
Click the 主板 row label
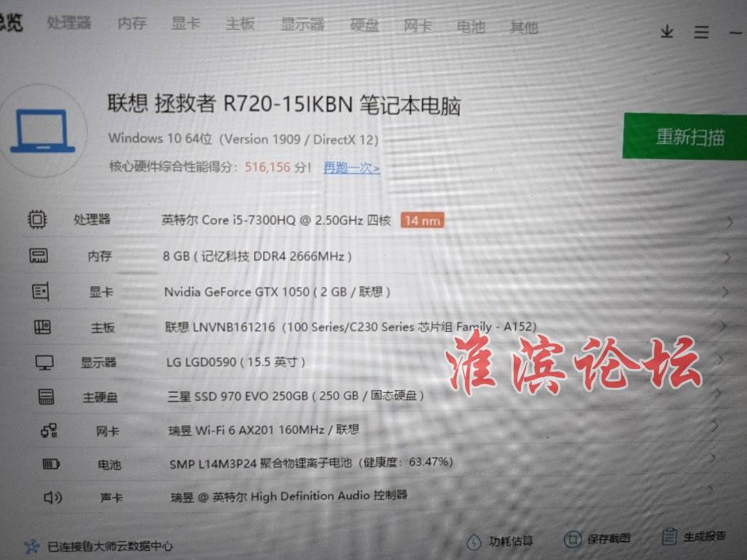[x=103, y=327]
